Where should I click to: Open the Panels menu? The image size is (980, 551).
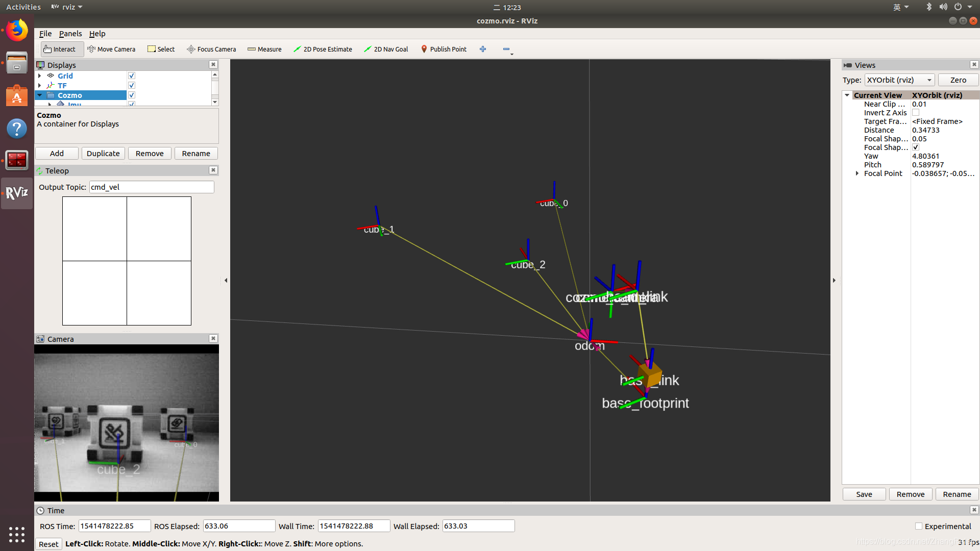(70, 34)
